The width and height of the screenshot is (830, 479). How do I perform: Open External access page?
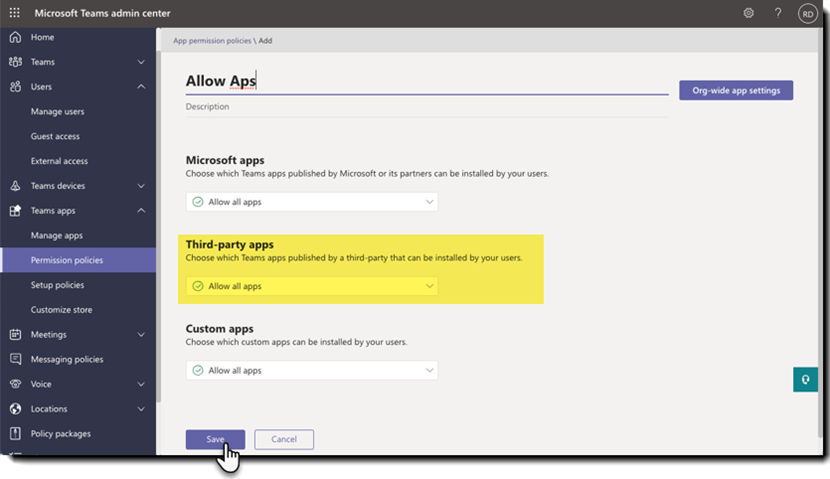59,161
